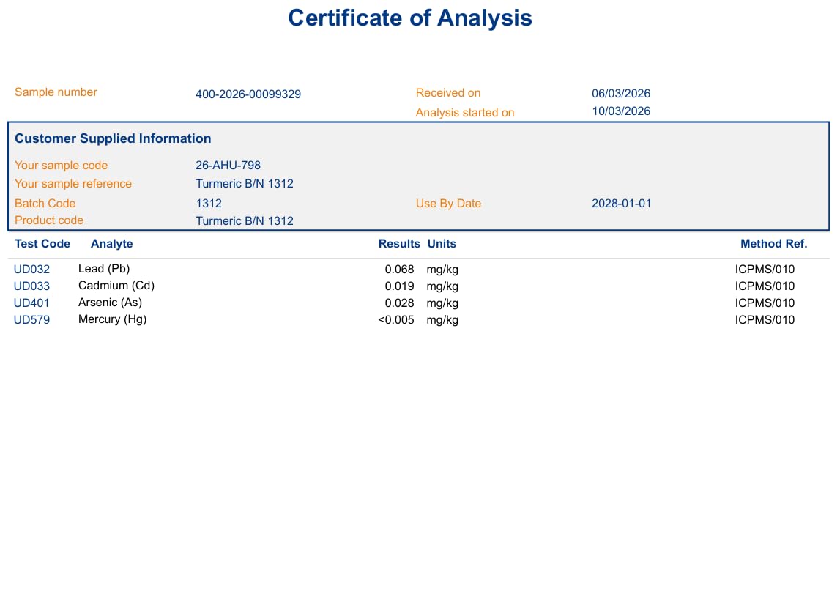Click the Test Code column header

tap(42, 244)
